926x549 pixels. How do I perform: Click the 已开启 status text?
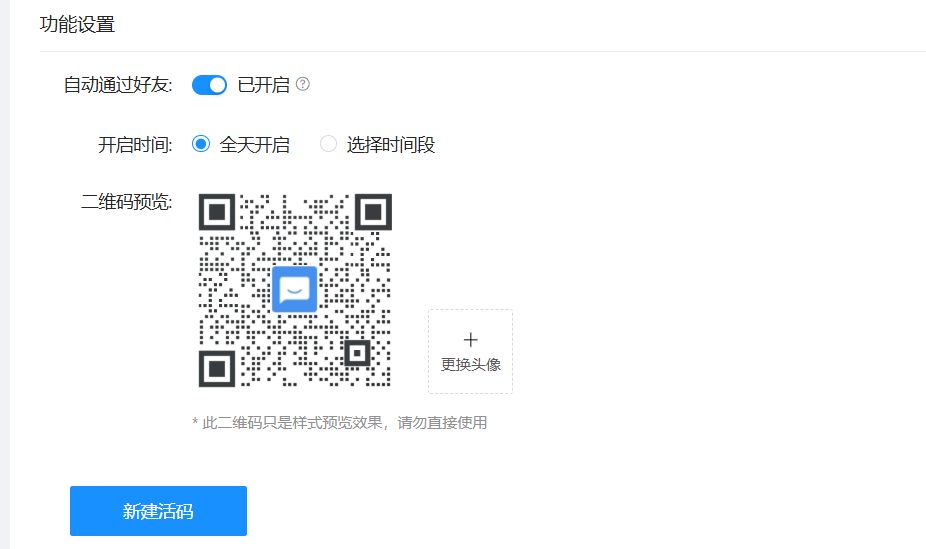click(263, 85)
